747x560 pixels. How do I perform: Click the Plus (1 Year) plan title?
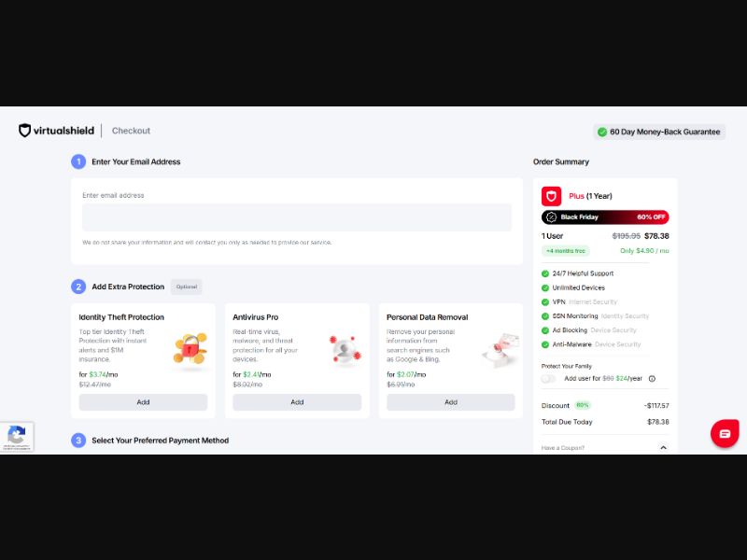click(590, 196)
